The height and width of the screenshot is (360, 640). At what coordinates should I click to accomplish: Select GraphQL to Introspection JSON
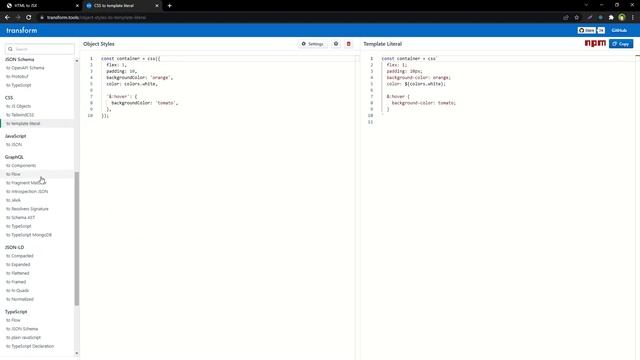pyautogui.click(x=27, y=191)
